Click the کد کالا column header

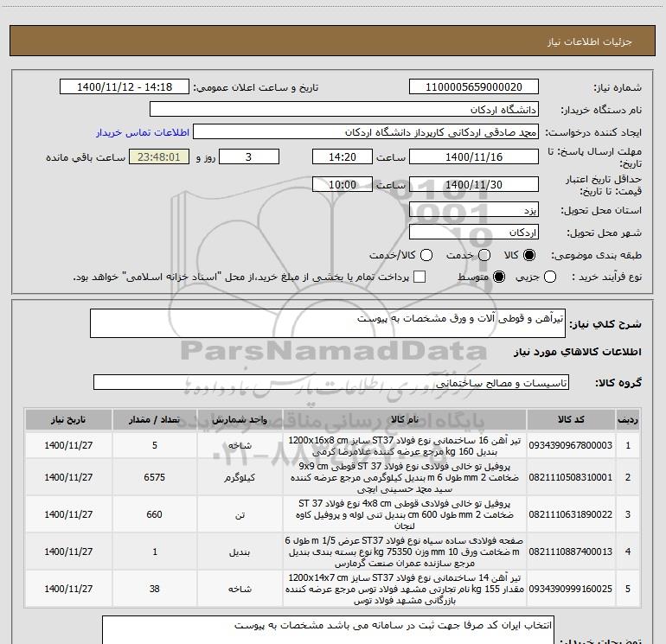coord(571,419)
